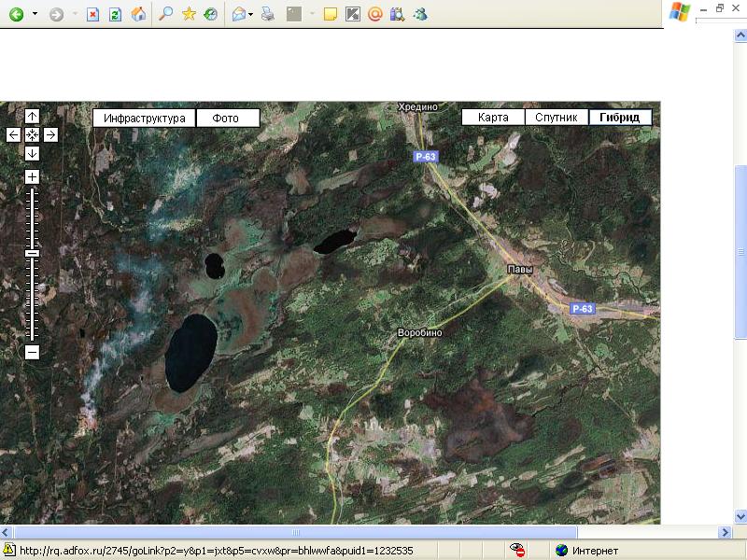Click the Воробино place label
The width and height of the screenshot is (747, 560).
coord(419,333)
